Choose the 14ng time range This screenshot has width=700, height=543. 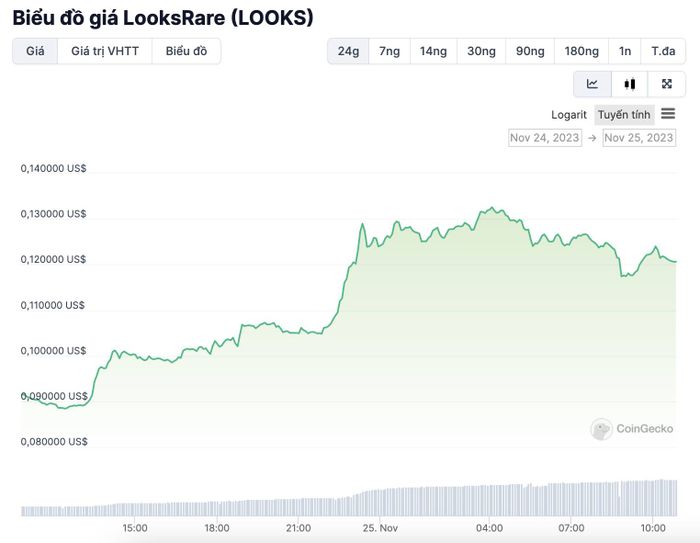(433, 51)
